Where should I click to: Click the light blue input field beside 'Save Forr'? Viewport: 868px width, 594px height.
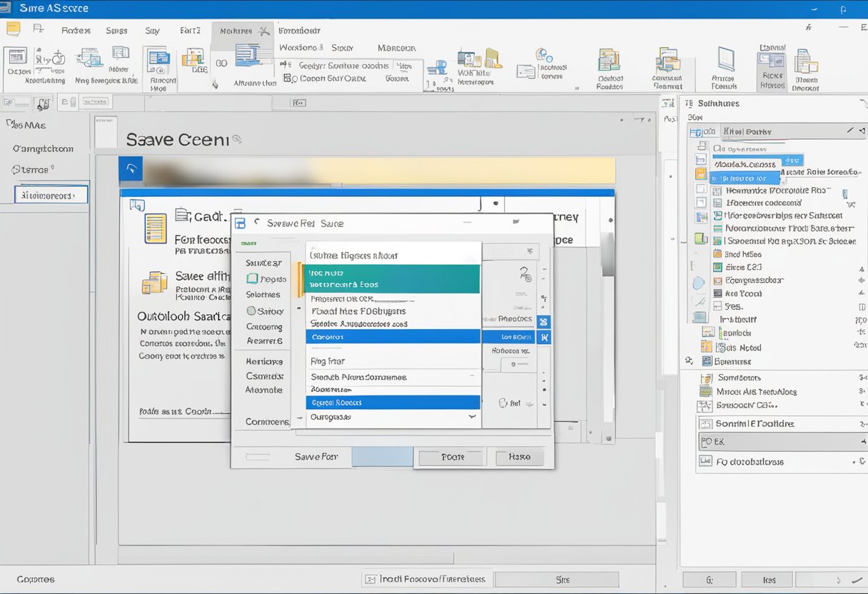(382, 457)
